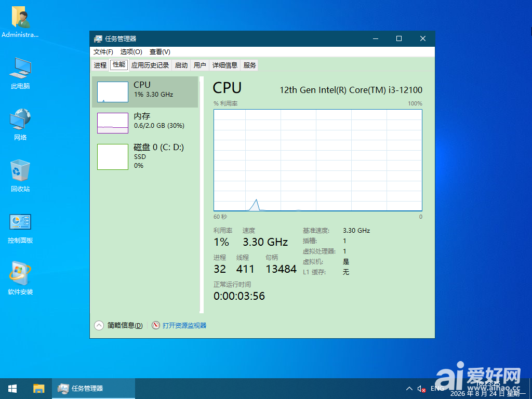Click the processes count 32
Screen dimensions: 532x399
tap(220, 269)
